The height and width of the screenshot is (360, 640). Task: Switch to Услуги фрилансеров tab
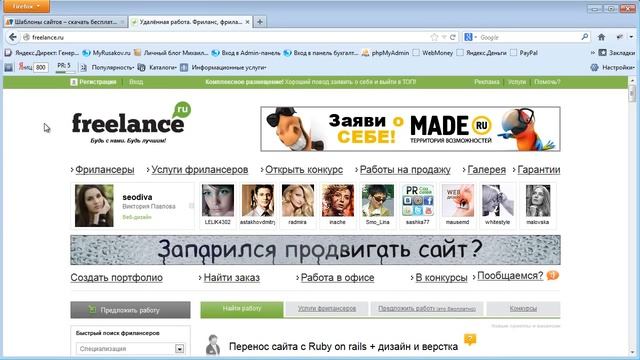click(327, 309)
